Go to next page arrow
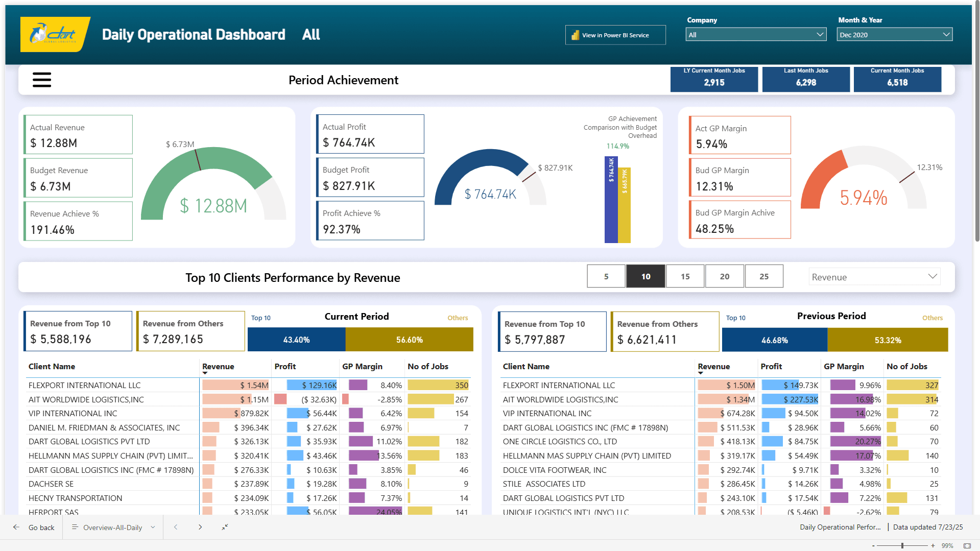 click(x=200, y=527)
